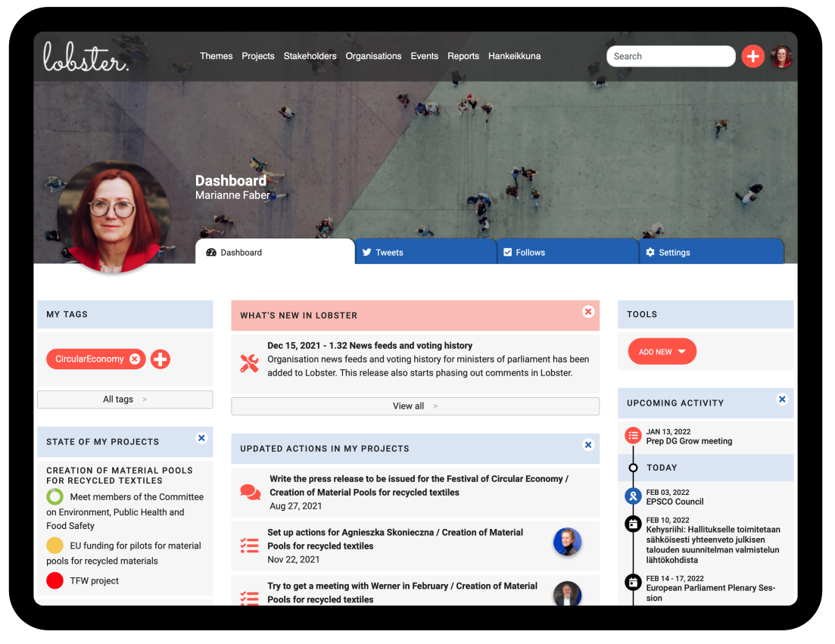Open the Themes menu
Viewport: 835px width, 644px height.
click(x=217, y=57)
